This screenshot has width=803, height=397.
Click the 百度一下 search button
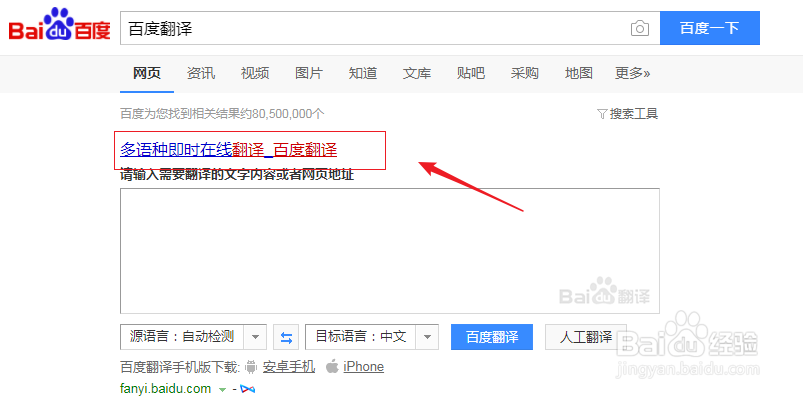(710, 28)
